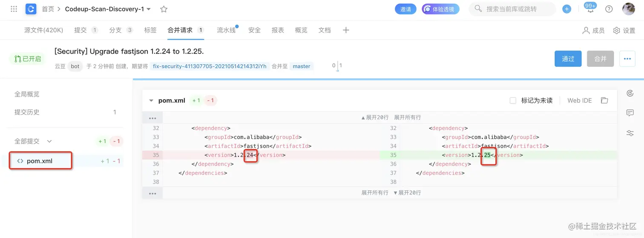The height and width of the screenshot is (238, 644).
Task: Expand 全部提交 dropdown chevron
Action: [x=49, y=141]
